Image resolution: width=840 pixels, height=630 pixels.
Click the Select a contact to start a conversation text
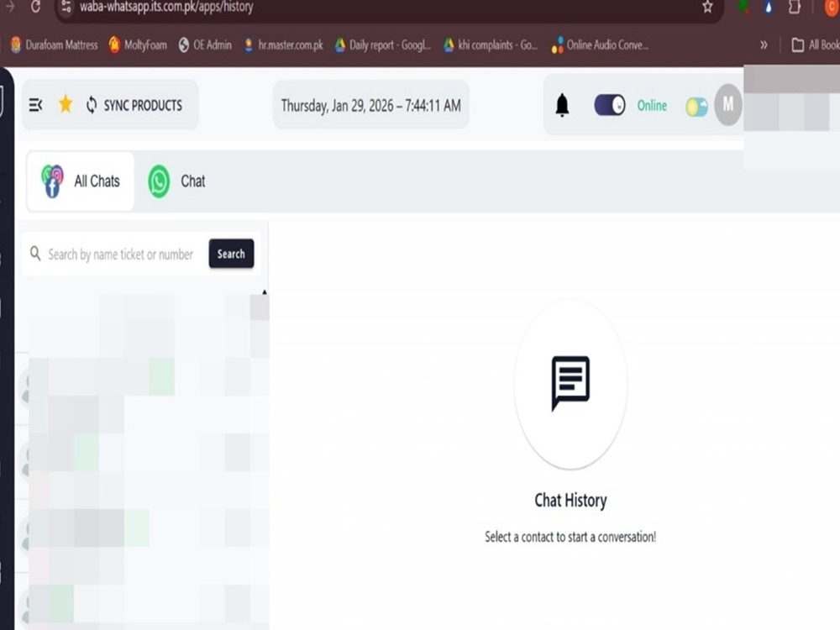[x=570, y=537]
